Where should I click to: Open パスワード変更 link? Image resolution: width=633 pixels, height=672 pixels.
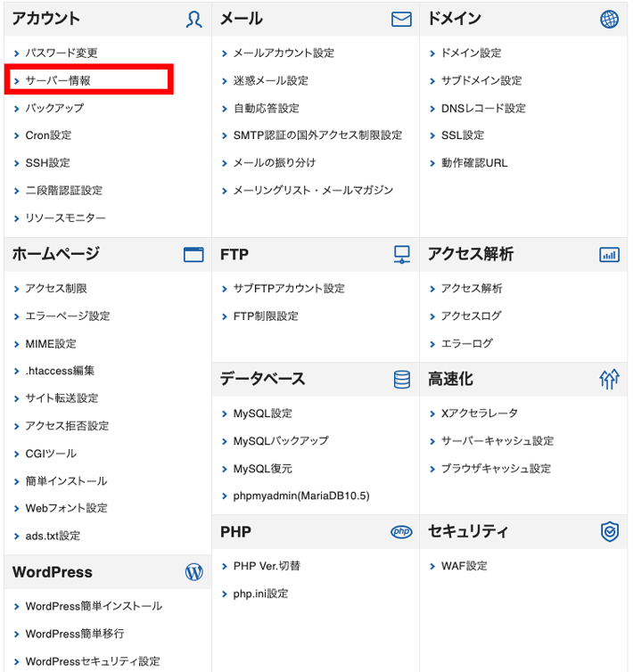click(x=62, y=53)
